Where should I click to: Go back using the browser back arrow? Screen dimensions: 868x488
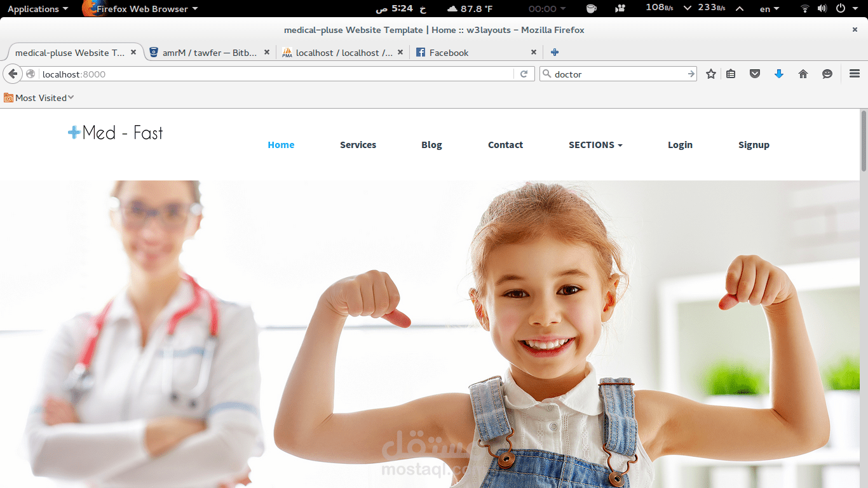pos(13,74)
